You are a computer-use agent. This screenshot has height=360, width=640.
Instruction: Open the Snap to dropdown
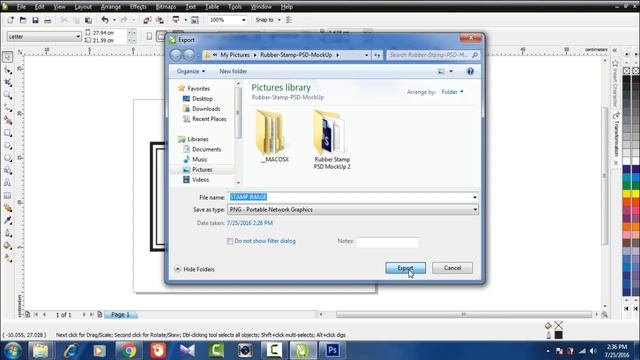coord(279,20)
